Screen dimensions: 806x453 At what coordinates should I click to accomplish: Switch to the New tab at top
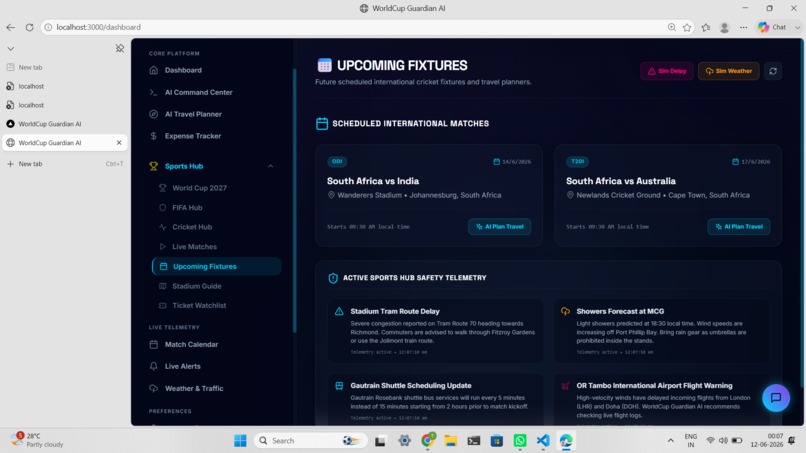(64, 67)
